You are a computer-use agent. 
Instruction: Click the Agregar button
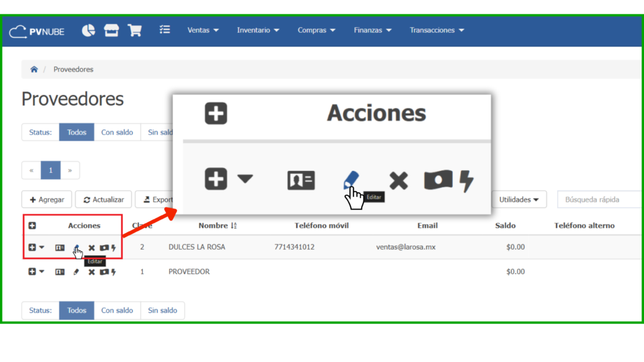pos(47,200)
